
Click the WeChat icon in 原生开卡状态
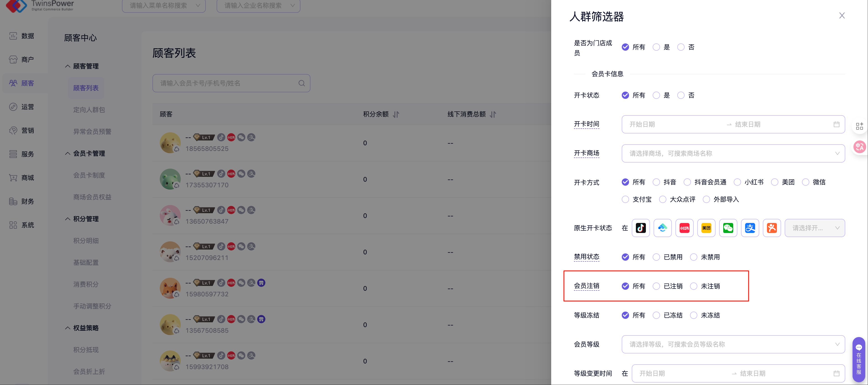[728, 228]
